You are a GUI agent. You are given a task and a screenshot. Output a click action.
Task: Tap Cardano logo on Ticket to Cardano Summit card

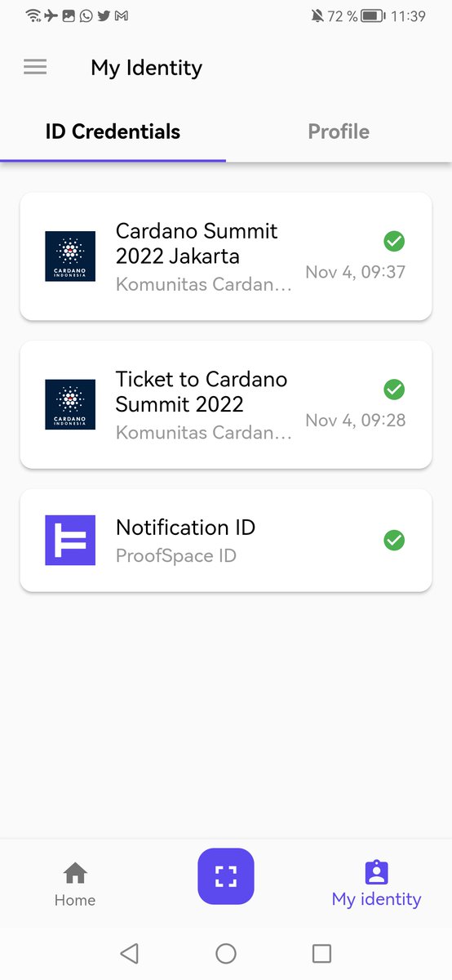(70, 404)
